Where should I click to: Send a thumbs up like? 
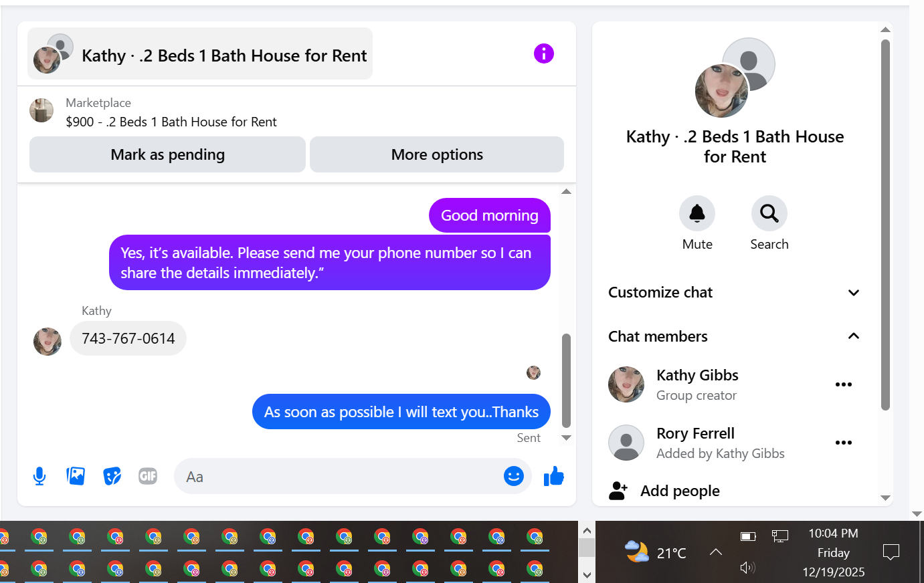pyautogui.click(x=554, y=476)
